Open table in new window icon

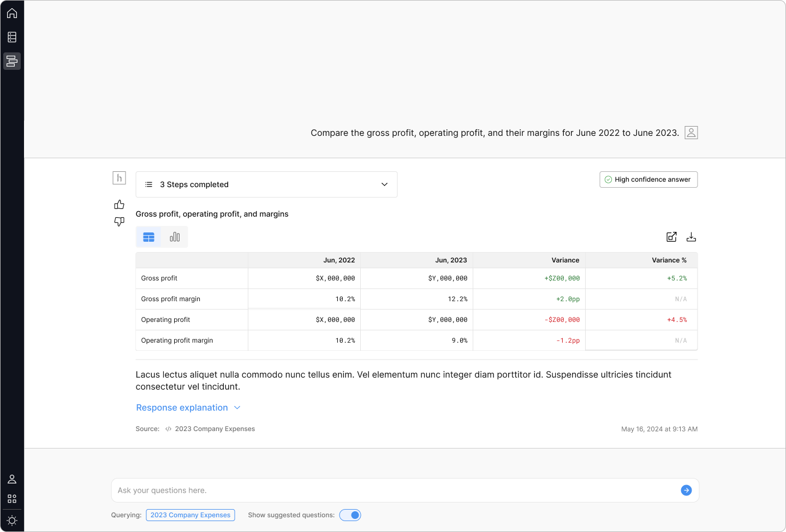pyautogui.click(x=671, y=237)
